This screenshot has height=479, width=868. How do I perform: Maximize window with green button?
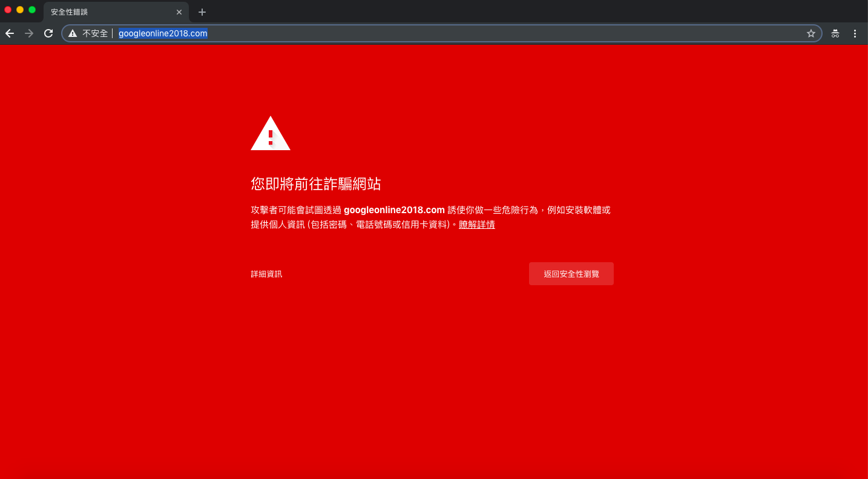pyautogui.click(x=32, y=10)
